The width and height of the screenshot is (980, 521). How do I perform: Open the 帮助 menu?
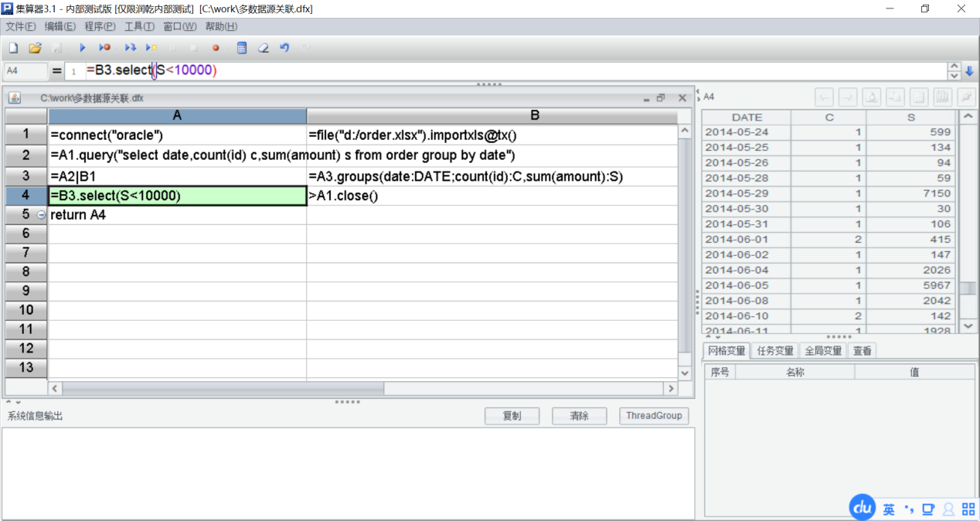pos(221,26)
